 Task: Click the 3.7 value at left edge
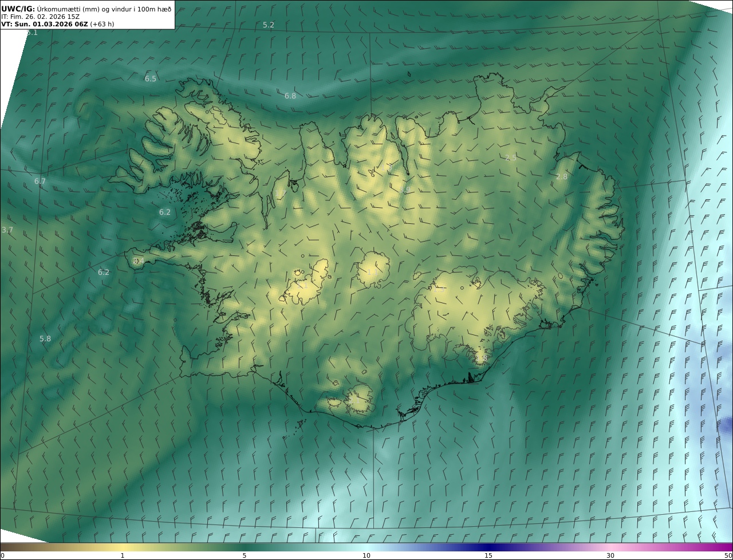tap(7, 230)
